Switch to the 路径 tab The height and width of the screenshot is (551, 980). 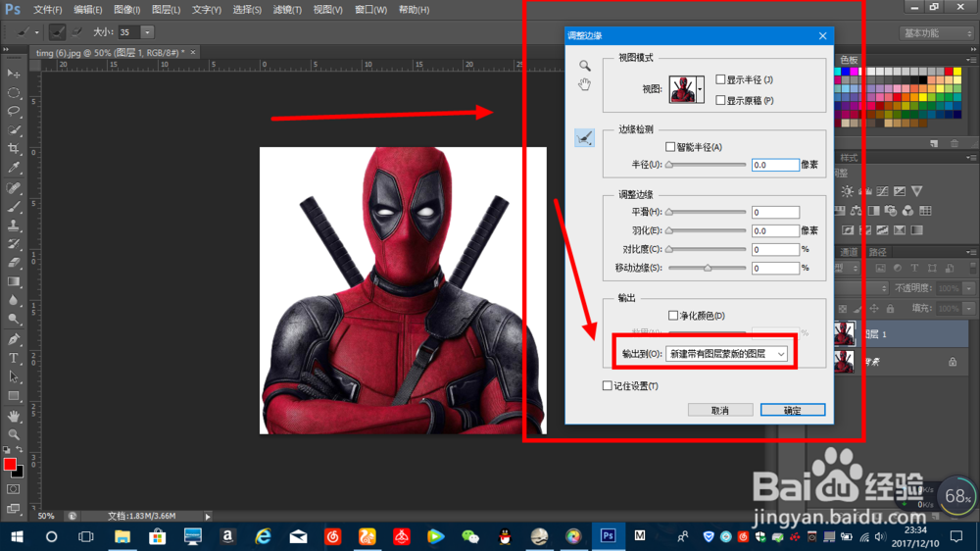(x=877, y=252)
